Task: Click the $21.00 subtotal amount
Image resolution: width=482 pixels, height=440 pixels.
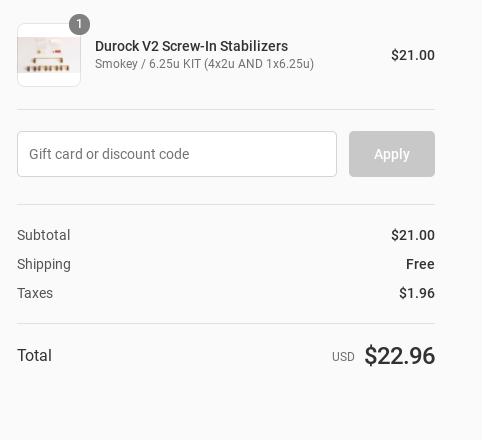Action: (x=413, y=235)
